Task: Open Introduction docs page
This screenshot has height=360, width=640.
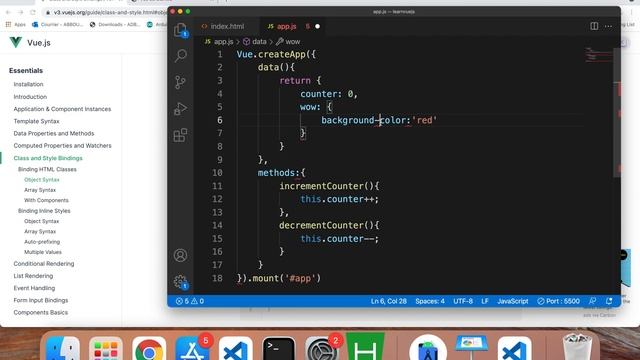Action: pos(30,97)
